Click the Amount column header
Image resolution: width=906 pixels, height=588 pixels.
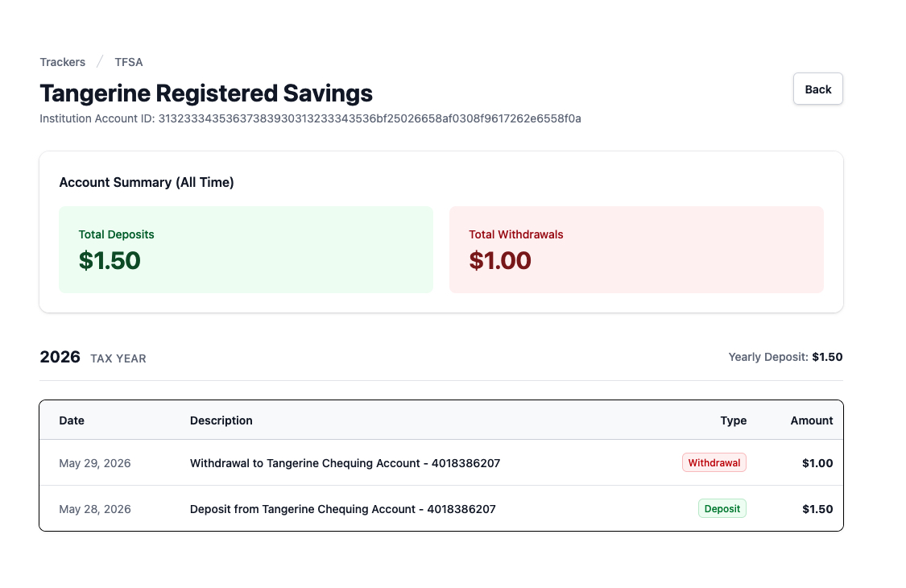point(811,420)
